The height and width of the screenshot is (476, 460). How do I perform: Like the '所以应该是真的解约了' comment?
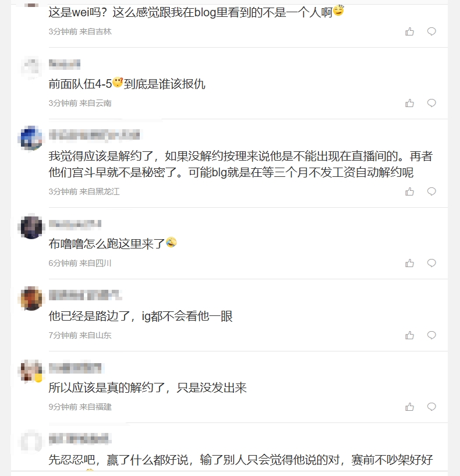point(409,407)
